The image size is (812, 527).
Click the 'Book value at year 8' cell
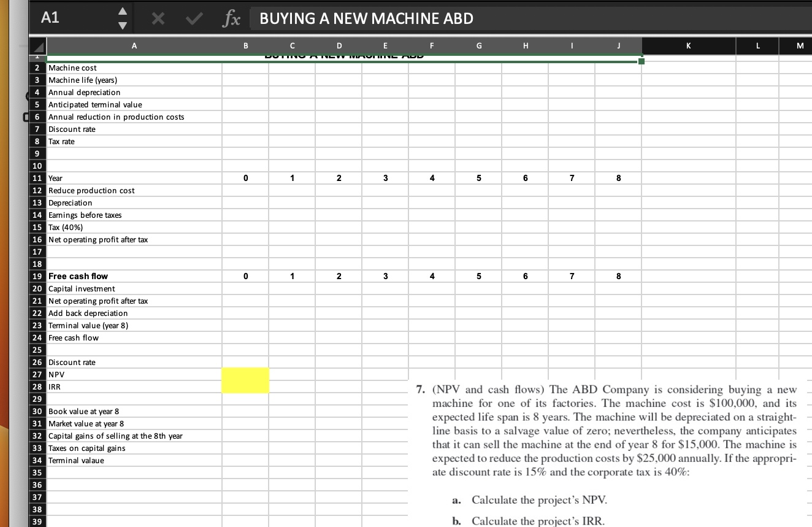coord(134,411)
